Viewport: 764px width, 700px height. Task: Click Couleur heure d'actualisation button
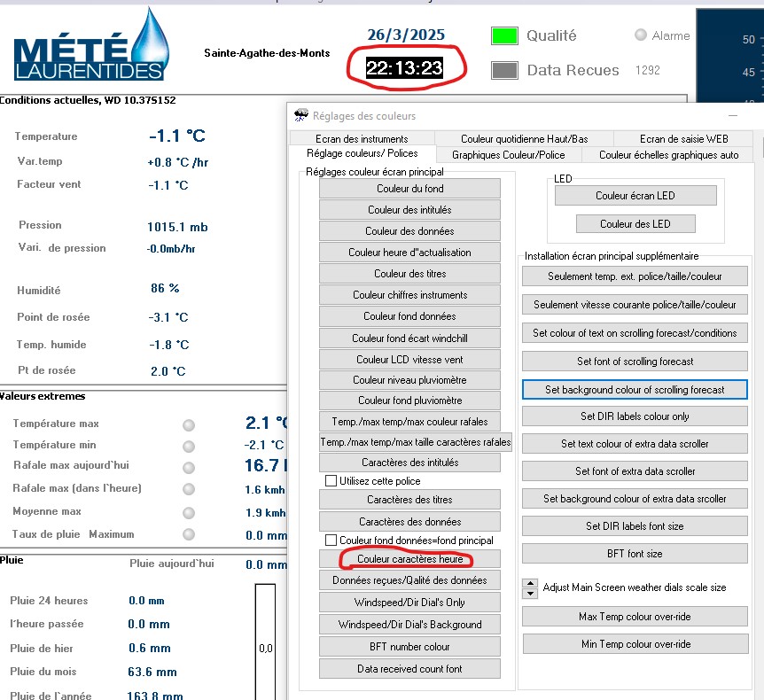[x=409, y=253]
